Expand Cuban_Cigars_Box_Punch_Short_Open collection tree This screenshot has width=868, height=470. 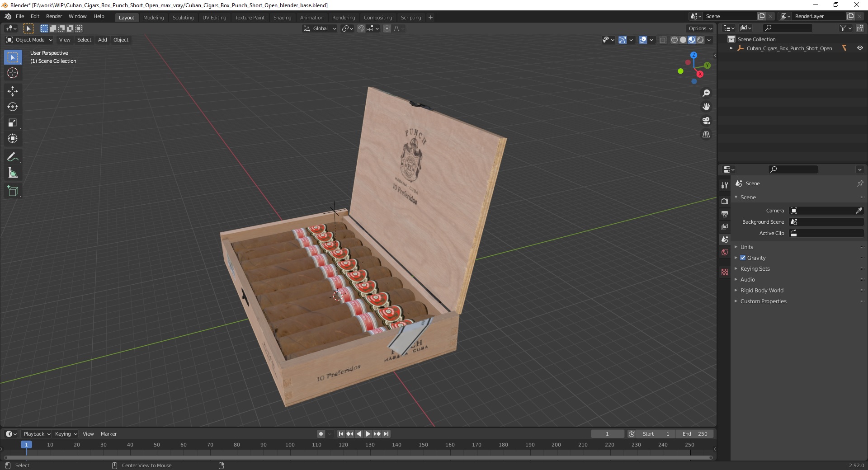[731, 48]
